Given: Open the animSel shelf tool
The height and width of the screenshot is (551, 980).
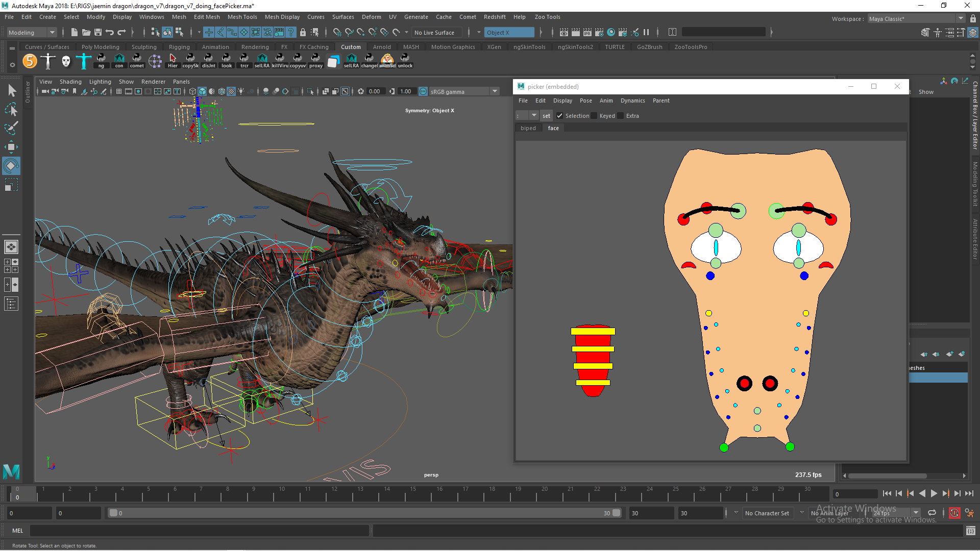Looking at the screenshot, I should coord(387,61).
